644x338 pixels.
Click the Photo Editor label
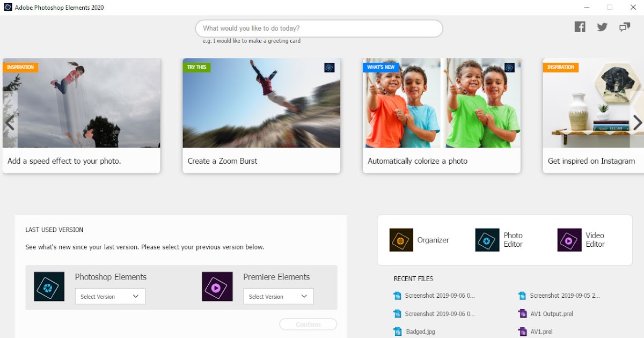[x=513, y=240]
